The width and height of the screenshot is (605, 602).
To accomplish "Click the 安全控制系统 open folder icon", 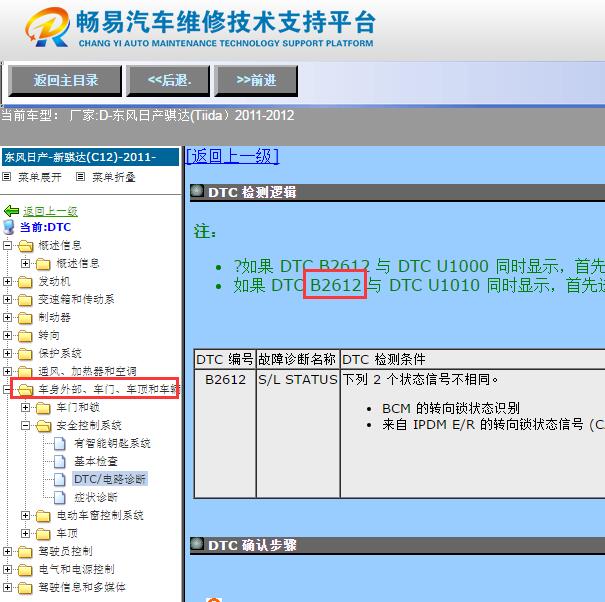I will [x=44, y=426].
